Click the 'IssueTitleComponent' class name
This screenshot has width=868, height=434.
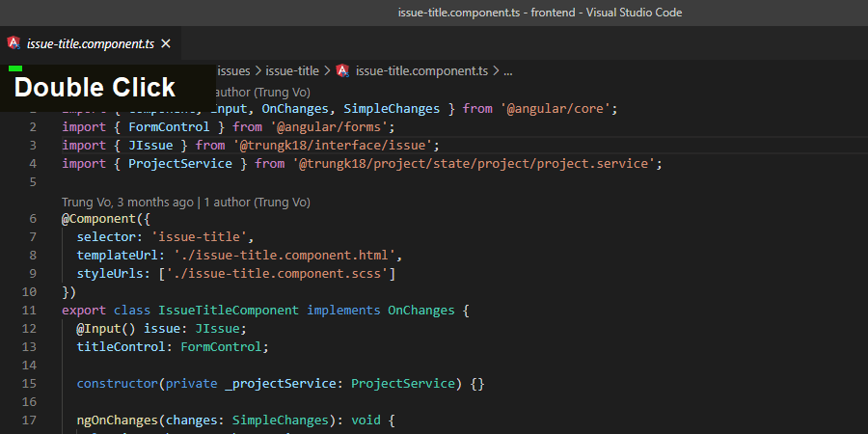pos(229,310)
